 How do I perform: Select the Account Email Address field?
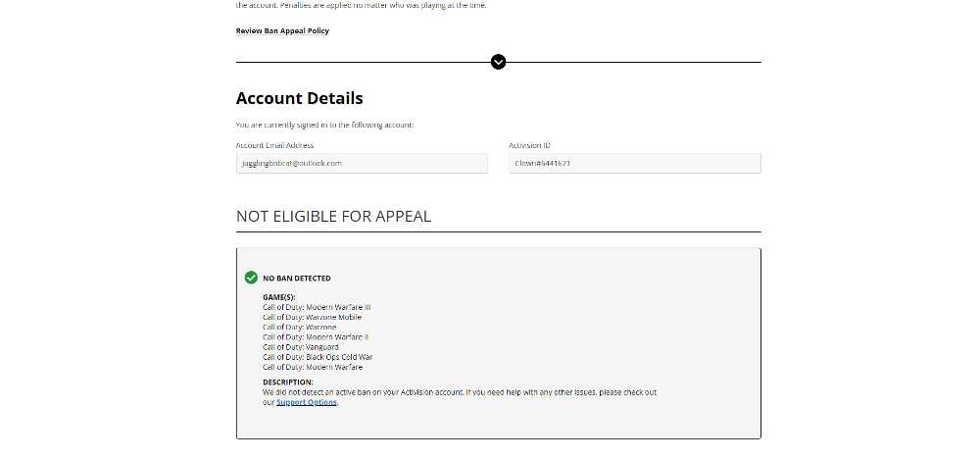click(362, 164)
